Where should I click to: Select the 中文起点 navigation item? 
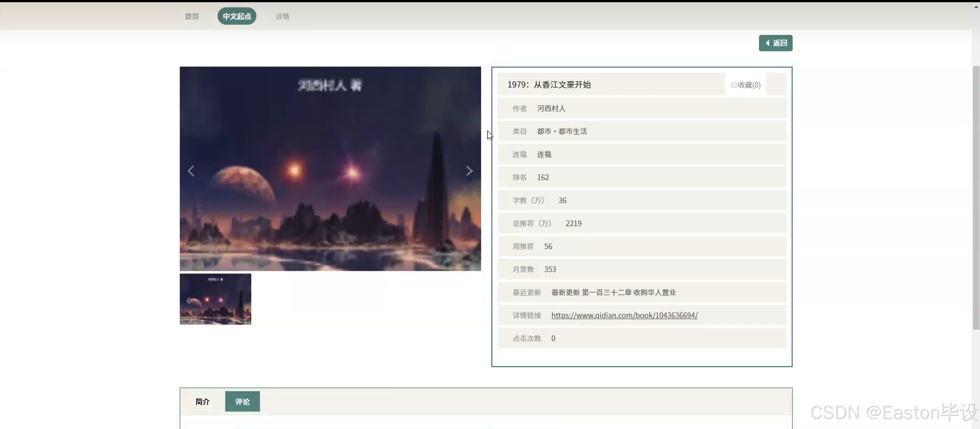pyautogui.click(x=237, y=16)
